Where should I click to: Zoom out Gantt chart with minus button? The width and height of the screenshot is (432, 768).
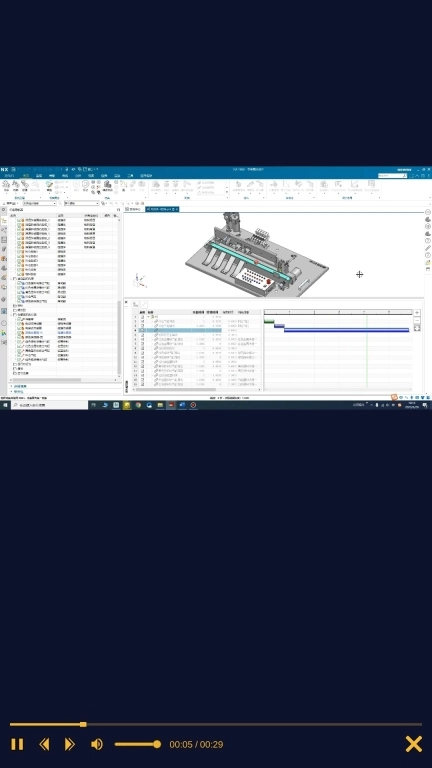coord(417,320)
